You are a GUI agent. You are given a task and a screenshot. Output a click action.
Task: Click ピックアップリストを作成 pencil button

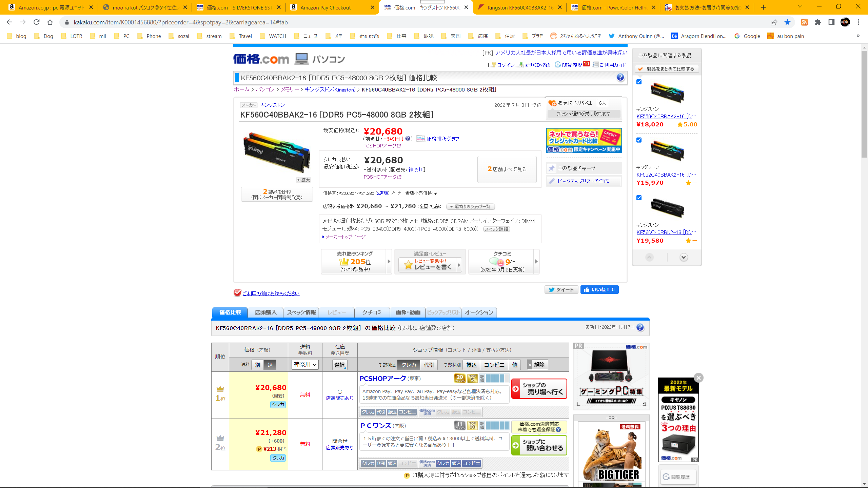click(584, 181)
